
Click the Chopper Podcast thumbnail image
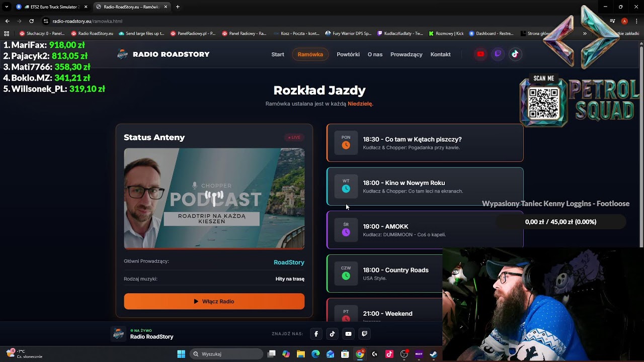pos(214,198)
